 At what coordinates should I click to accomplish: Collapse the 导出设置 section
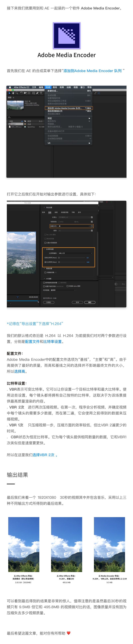(x=44, y=207)
